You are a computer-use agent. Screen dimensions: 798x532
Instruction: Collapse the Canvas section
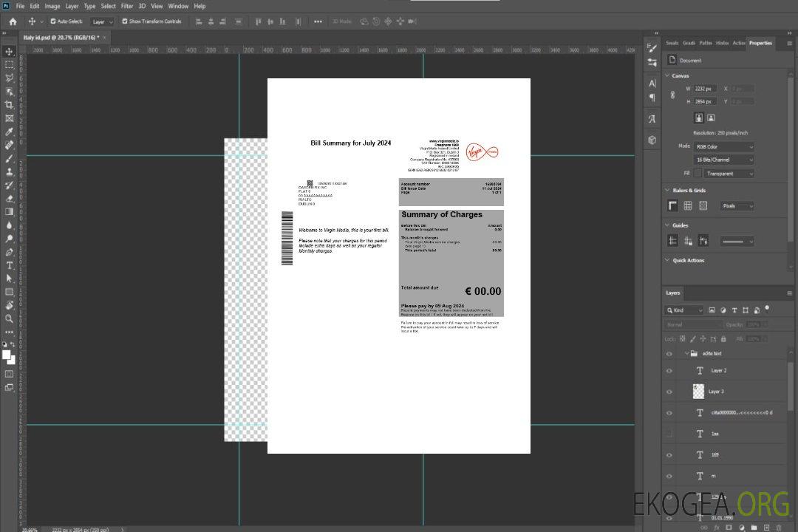coord(667,75)
